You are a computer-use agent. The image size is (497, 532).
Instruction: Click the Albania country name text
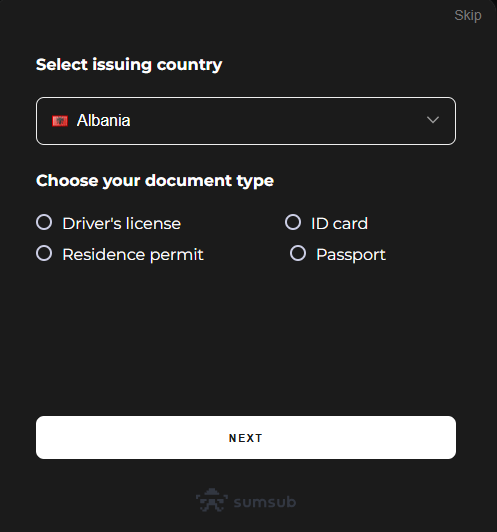[x=103, y=120]
